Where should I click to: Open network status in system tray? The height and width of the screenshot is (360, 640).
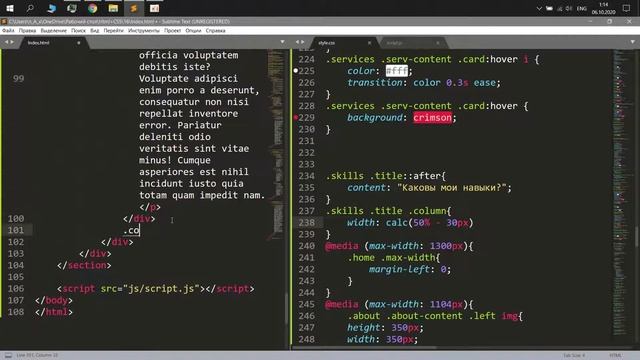pyautogui.click(x=559, y=8)
